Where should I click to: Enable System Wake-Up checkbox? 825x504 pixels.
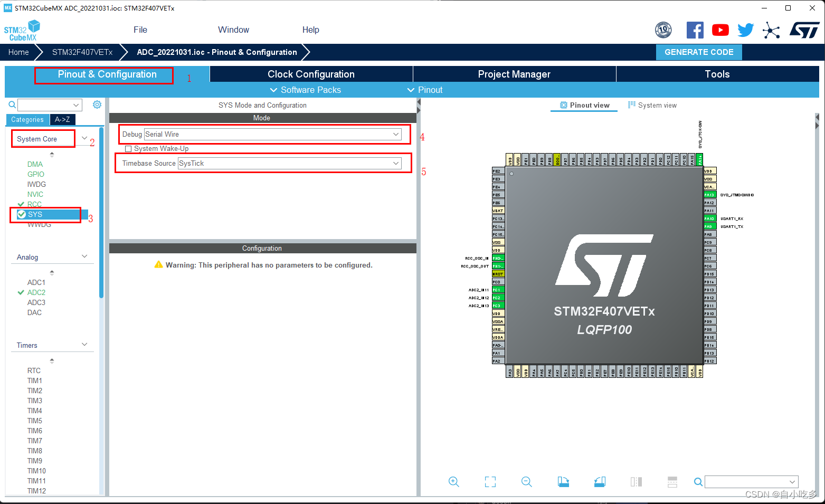coord(128,149)
